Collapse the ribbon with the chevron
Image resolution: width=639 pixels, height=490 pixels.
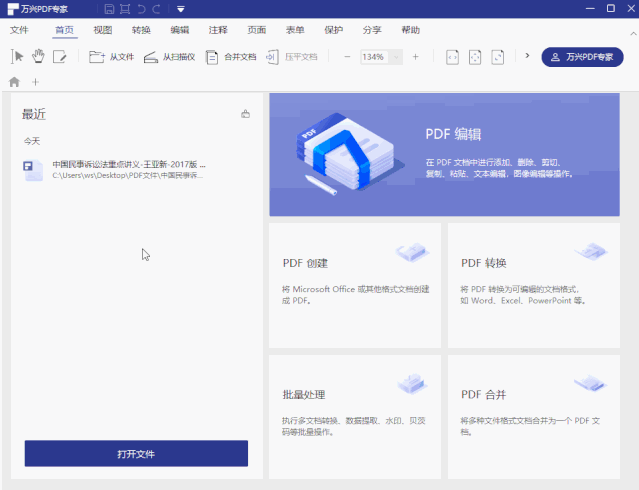tap(633, 33)
